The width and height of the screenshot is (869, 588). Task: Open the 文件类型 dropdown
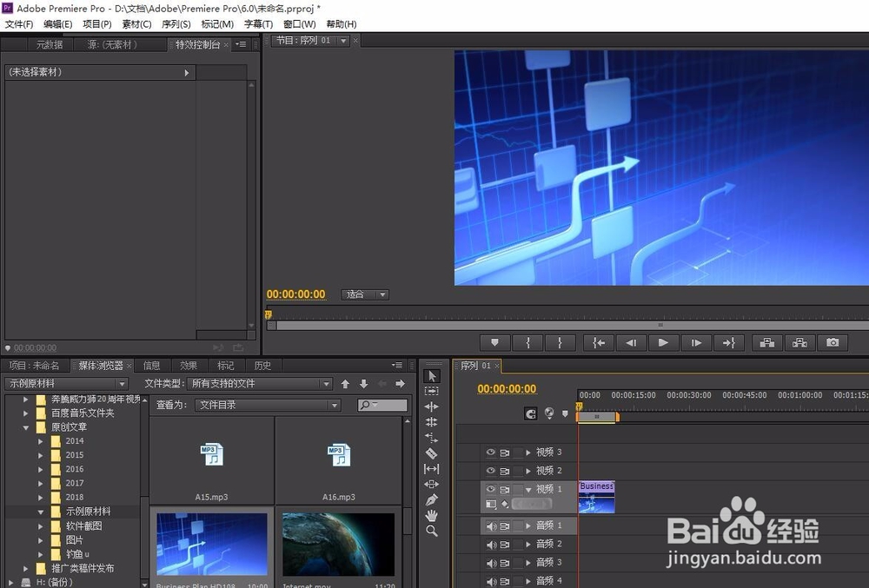[x=259, y=384]
